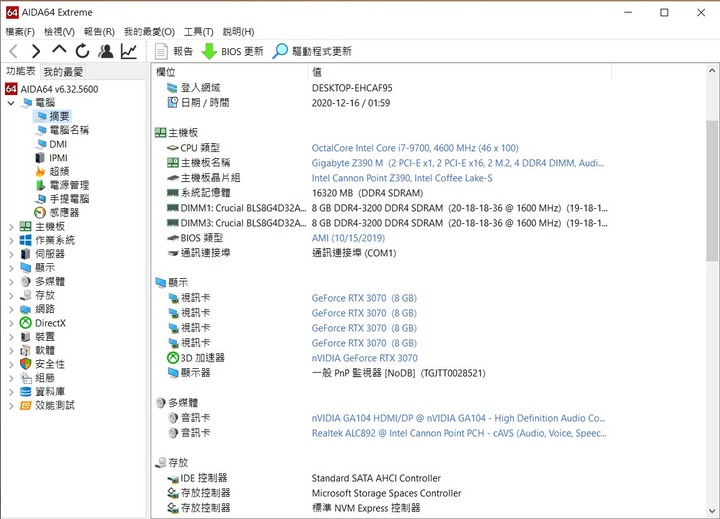Image resolution: width=720 pixels, height=519 pixels.
Task: Open the nVIDIA GA104 HDMI/DP audio link
Action: tap(459, 418)
